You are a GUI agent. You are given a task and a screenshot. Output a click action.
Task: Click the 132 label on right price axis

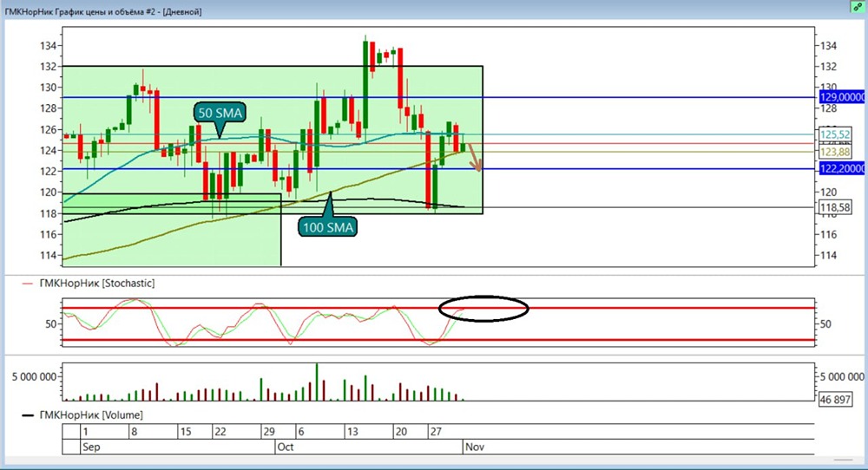coord(828,67)
